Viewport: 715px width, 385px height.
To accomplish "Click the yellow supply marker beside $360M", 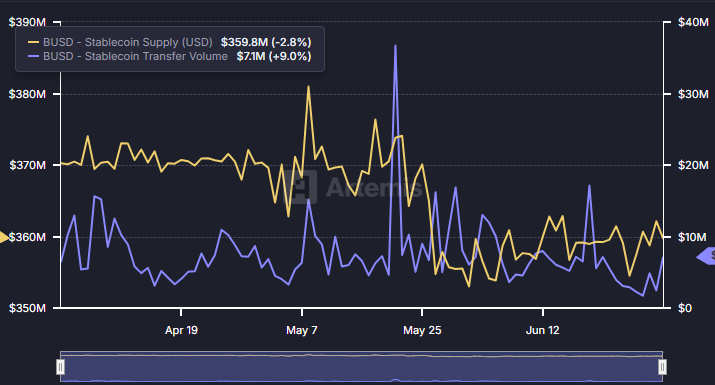I will pos(4,237).
